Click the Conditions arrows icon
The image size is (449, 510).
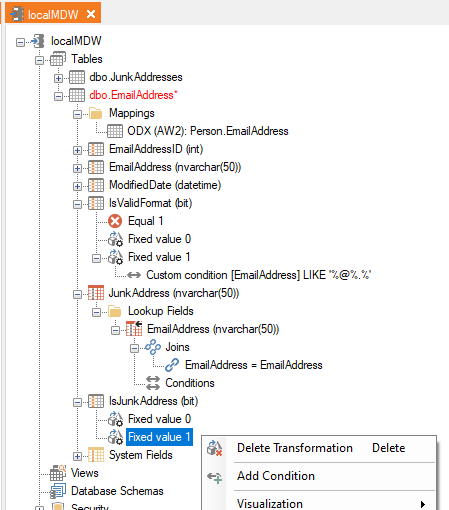(x=153, y=383)
